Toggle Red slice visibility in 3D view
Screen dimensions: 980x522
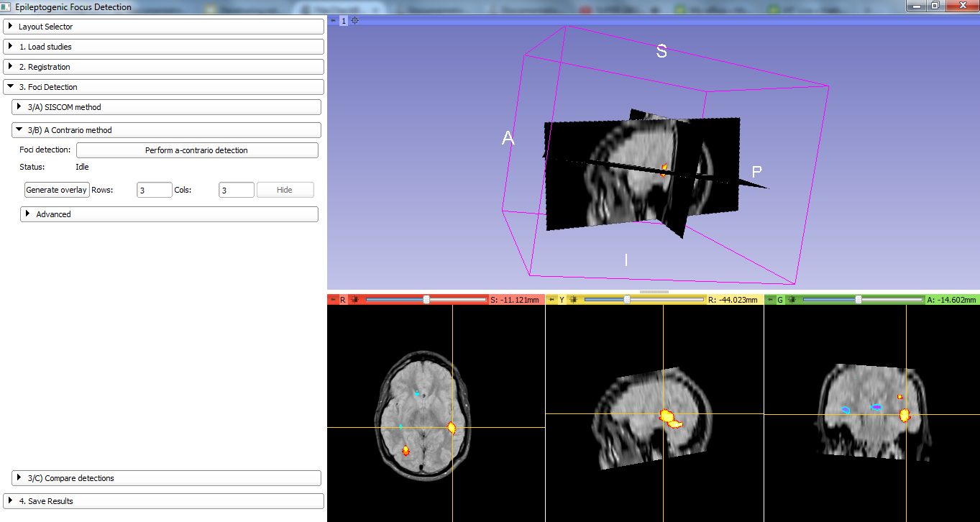[x=354, y=300]
